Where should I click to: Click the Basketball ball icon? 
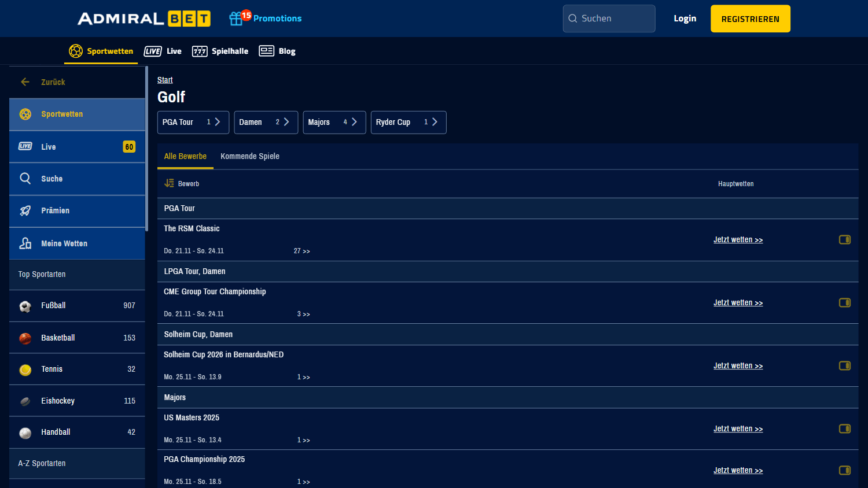pos(25,338)
